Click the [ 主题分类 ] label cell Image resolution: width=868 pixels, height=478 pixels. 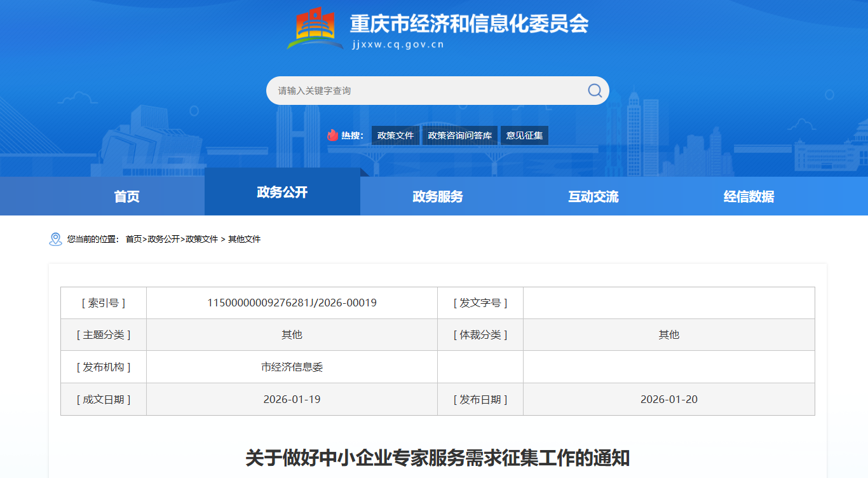pyautogui.click(x=104, y=335)
